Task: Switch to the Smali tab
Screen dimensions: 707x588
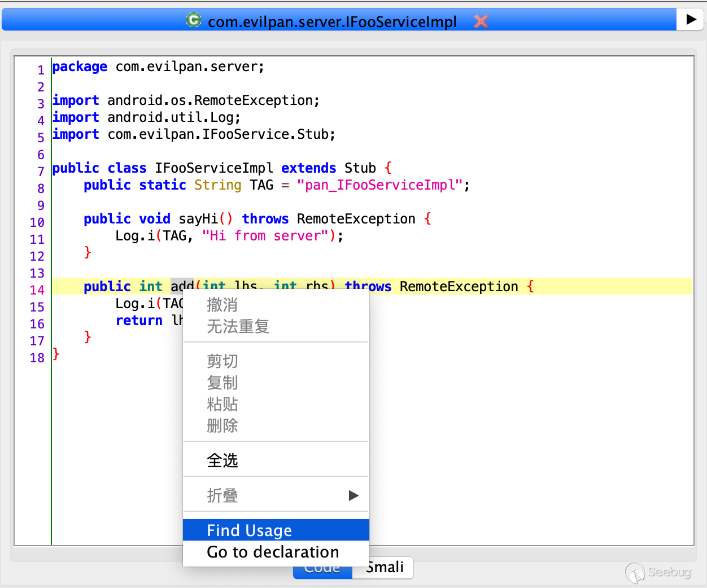Action: [x=385, y=568]
